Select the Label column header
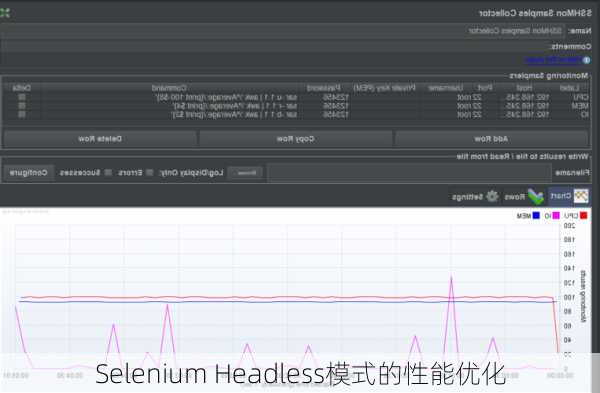The width and height of the screenshot is (600, 393). click(569, 88)
